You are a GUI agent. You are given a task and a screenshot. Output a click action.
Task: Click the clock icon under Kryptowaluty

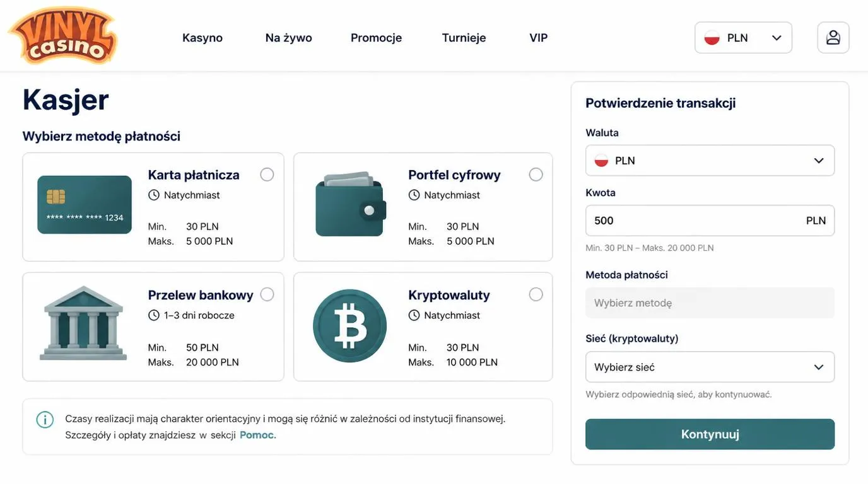coord(414,315)
